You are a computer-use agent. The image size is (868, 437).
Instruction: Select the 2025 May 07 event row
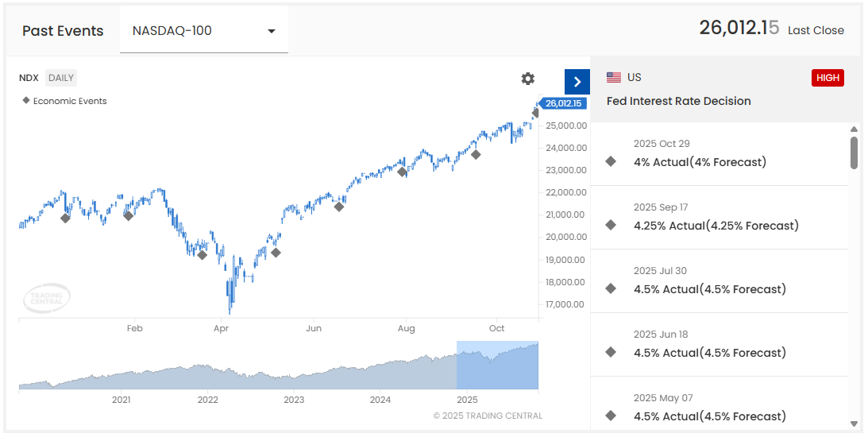(719, 404)
